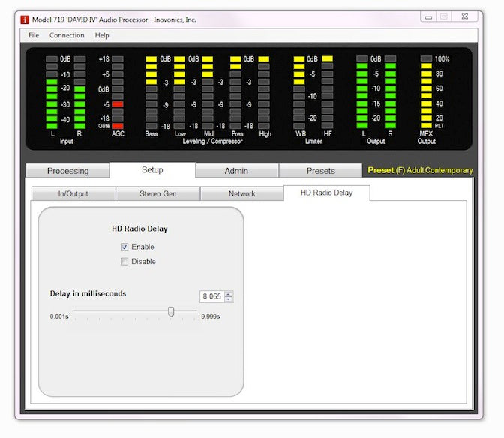The width and height of the screenshot is (504, 438).
Task: Open the Connection menu
Action: [67, 35]
